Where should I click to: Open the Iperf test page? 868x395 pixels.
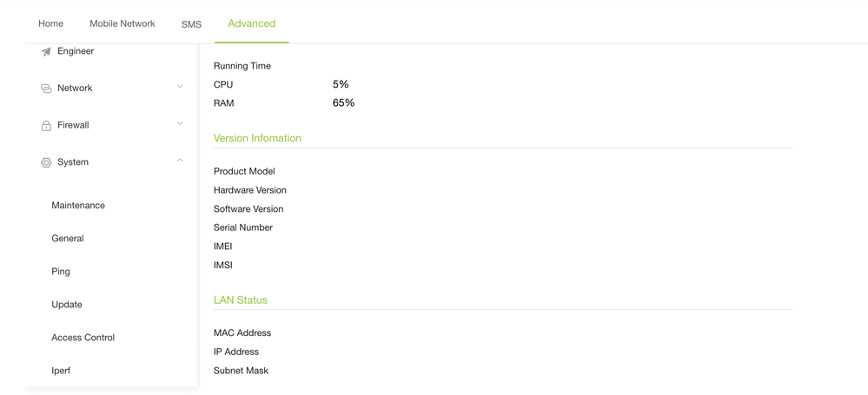pyautogui.click(x=61, y=371)
